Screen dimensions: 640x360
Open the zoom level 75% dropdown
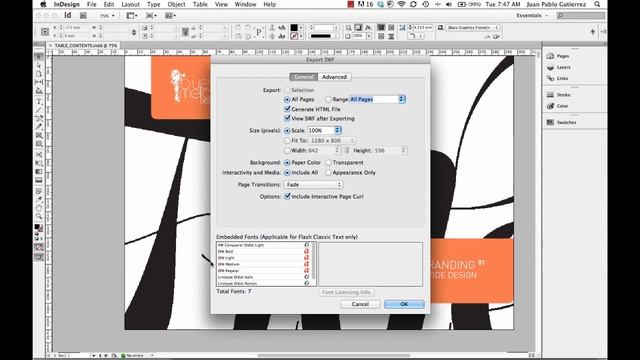click(x=107, y=16)
